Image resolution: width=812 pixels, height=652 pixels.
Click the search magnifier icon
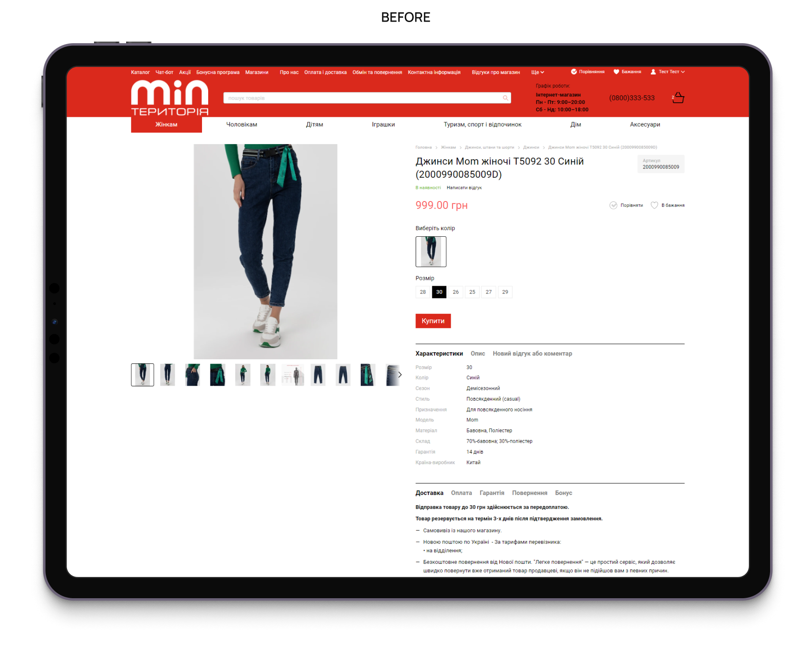pos(505,98)
